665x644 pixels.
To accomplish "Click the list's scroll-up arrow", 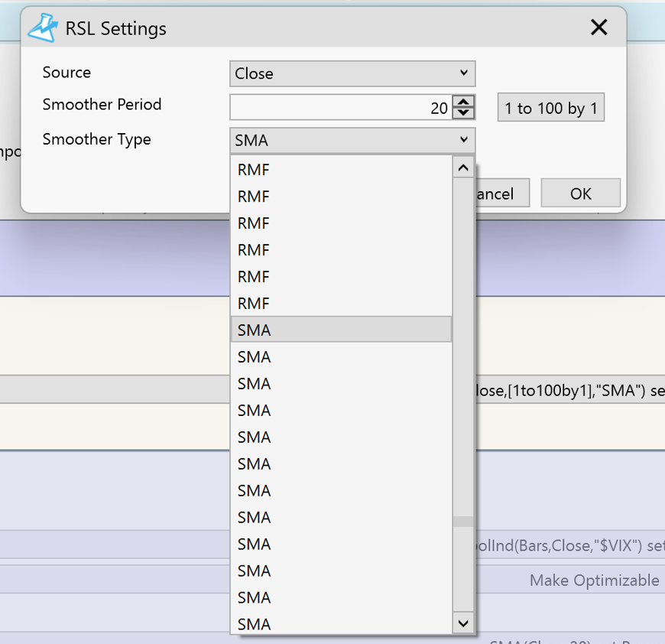I will point(462,167).
